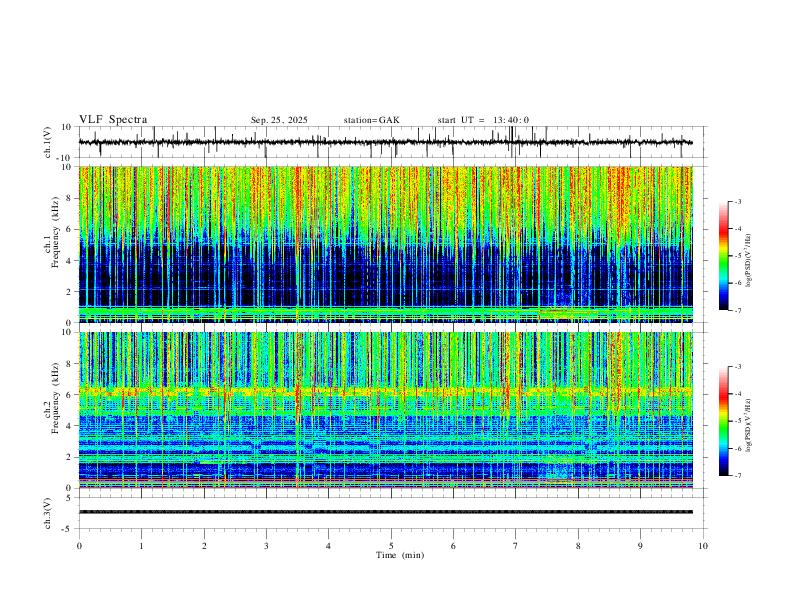This screenshot has width=792, height=612.
Task: Click the ch.1 colorbar 'log(PSD)' label
Action: [x=748, y=260]
